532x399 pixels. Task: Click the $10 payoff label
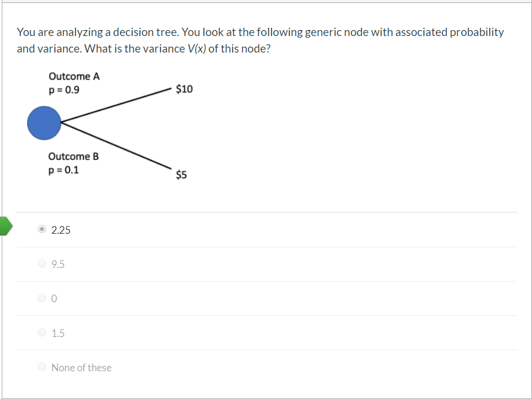point(184,90)
